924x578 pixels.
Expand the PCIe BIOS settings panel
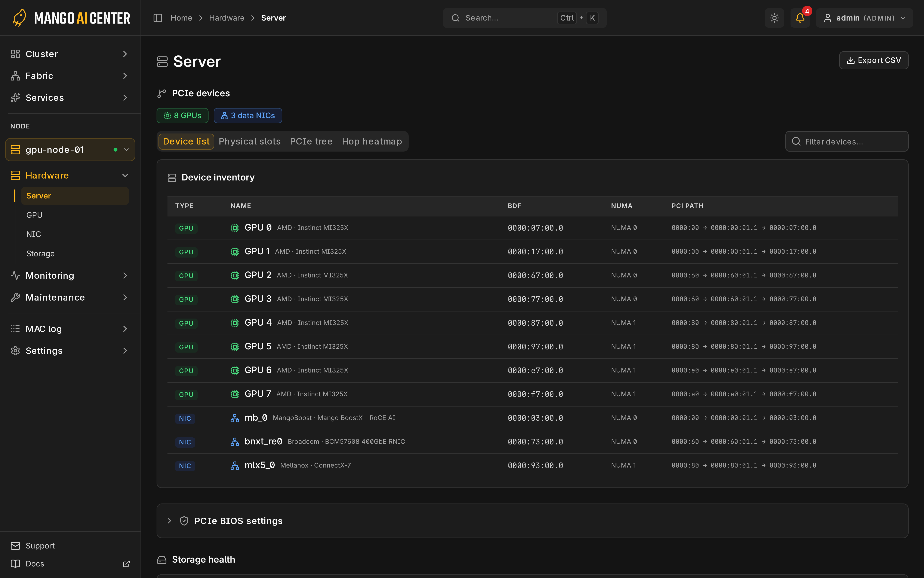pos(532,521)
